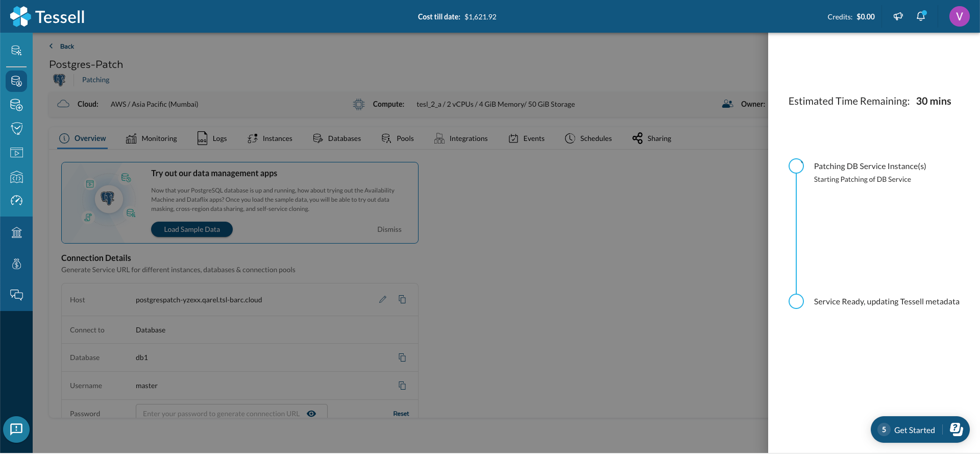Screen dimensions: 980x454
Task: Click host postgrespatch-yzexx.qarel.tsl-barc.cloud text
Action: coord(199,300)
